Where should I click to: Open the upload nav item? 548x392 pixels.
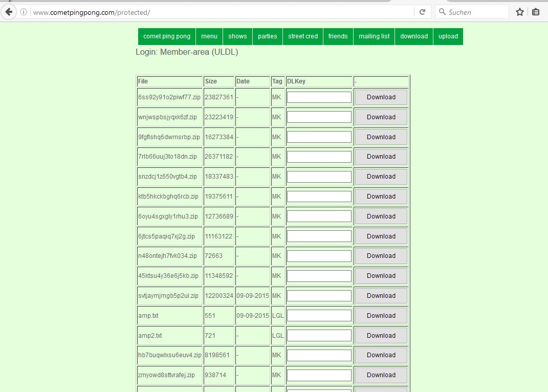click(x=448, y=36)
